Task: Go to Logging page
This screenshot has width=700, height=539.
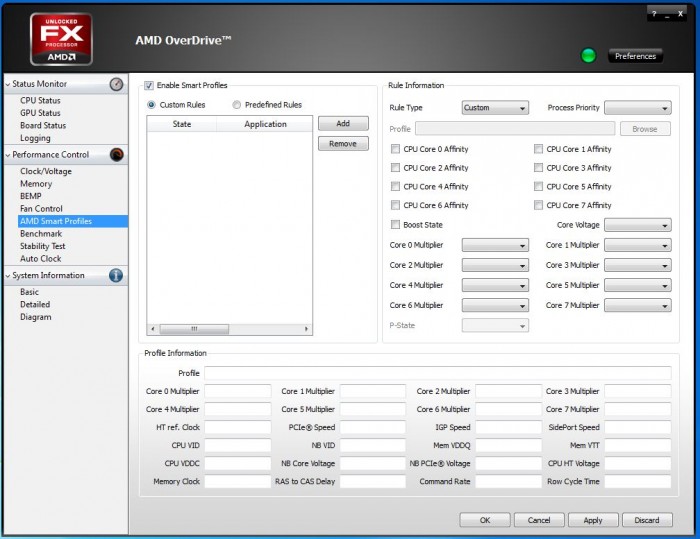Action: [35, 138]
